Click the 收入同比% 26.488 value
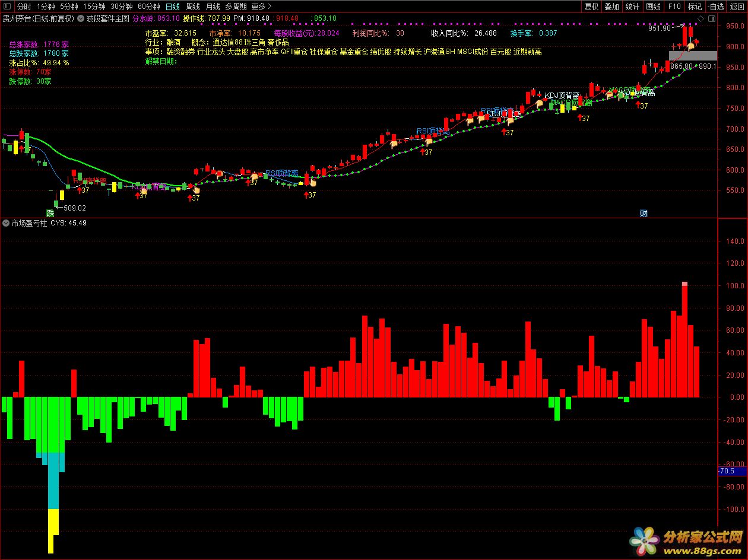Viewport: 748px width, 560px height. coord(464,33)
